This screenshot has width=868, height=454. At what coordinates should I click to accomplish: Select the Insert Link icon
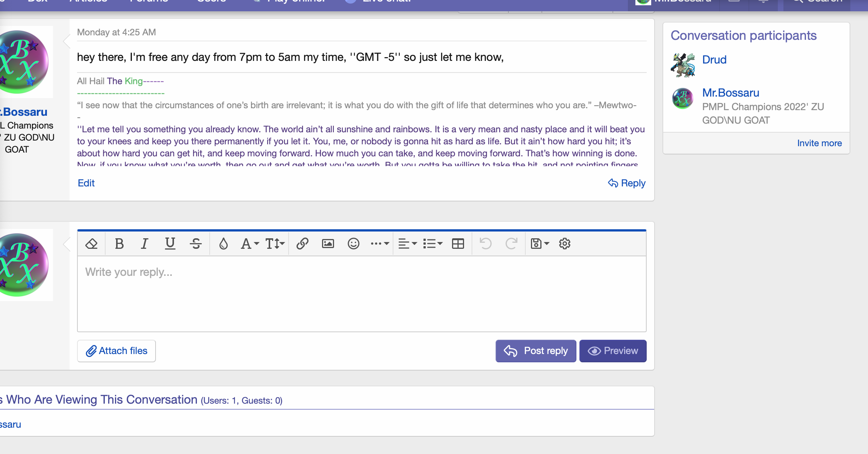(x=301, y=244)
